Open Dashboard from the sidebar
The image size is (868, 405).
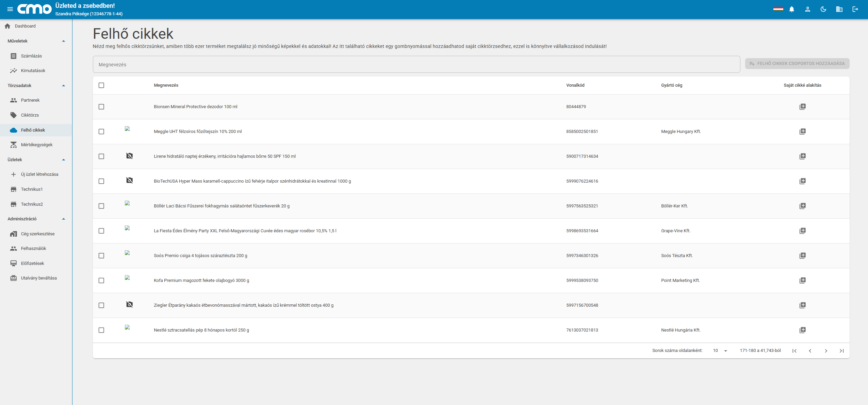pos(36,26)
